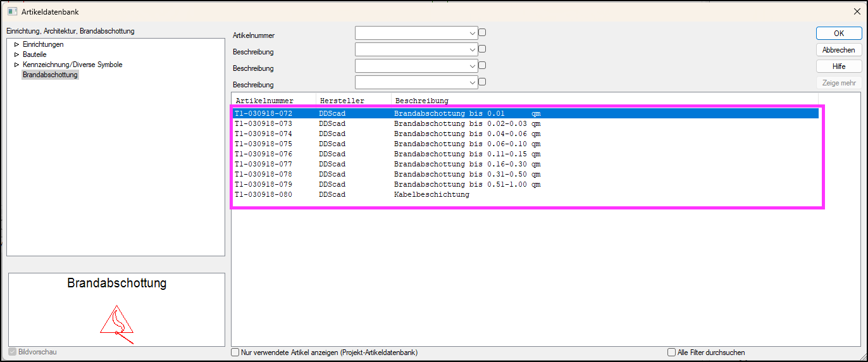The image size is (868, 362).
Task: Open Hilfe button
Action: click(x=839, y=66)
